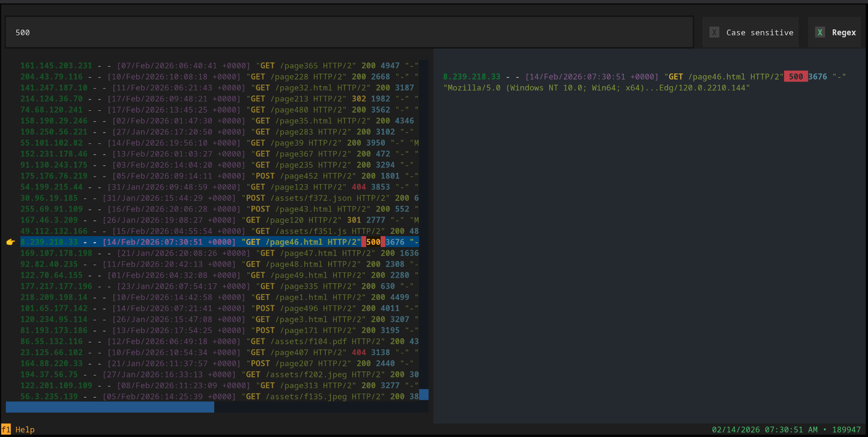Select log line from 91.130.243.175
Image resolution: width=868 pixels, height=437 pixels.
tap(219, 165)
